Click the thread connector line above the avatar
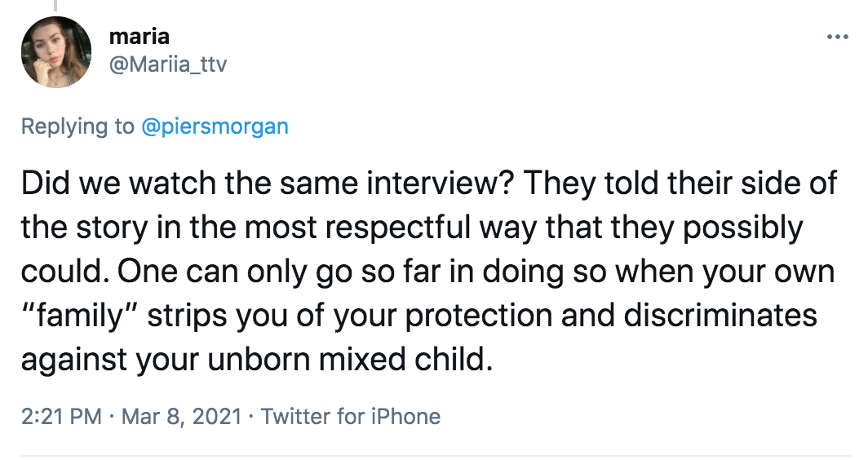 [x=56, y=5]
